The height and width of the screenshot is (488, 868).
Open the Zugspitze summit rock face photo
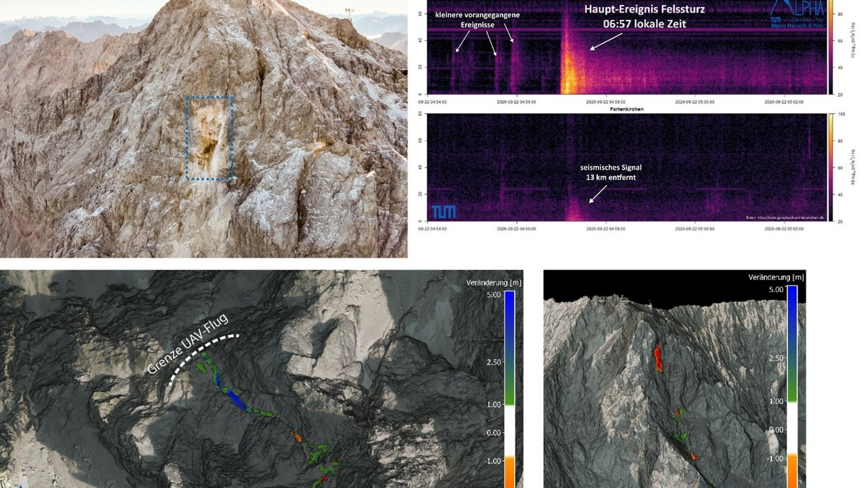(x=203, y=129)
